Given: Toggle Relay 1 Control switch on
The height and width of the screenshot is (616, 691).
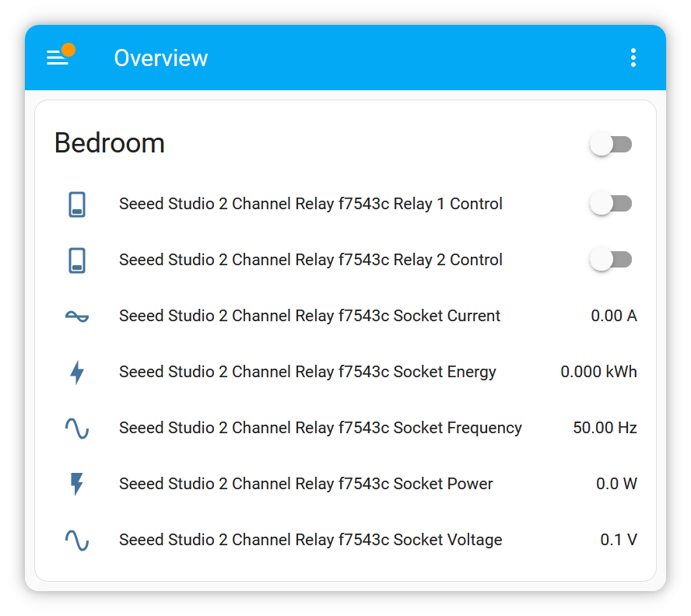Looking at the screenshot, I should [x=611, y=204].
